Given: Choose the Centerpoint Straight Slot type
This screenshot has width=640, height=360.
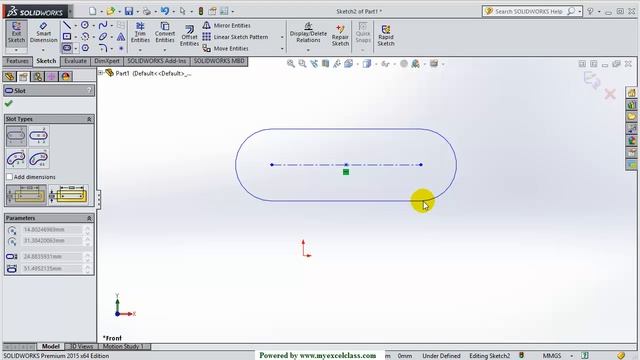Looking at the screenshot, I should click(x=39, y=136).
